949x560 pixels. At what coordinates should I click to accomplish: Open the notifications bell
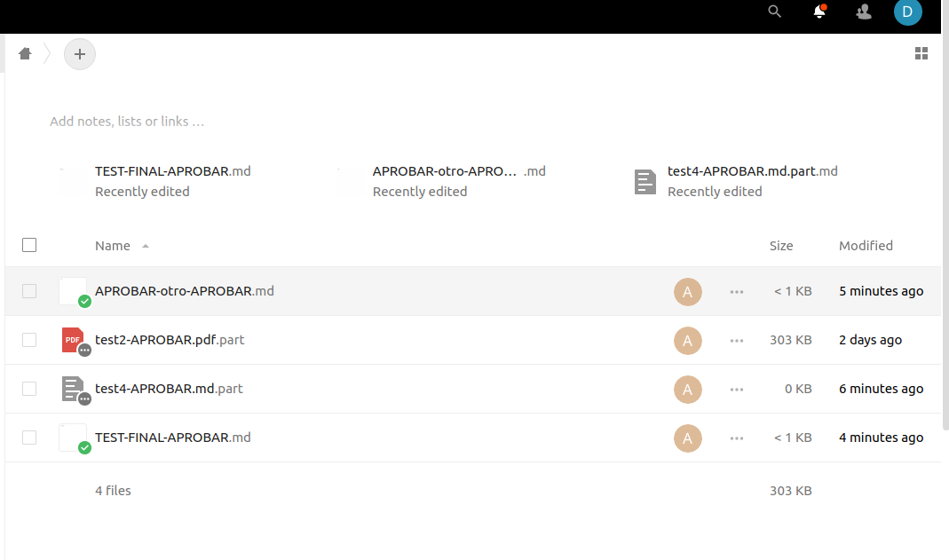(819, 12)
